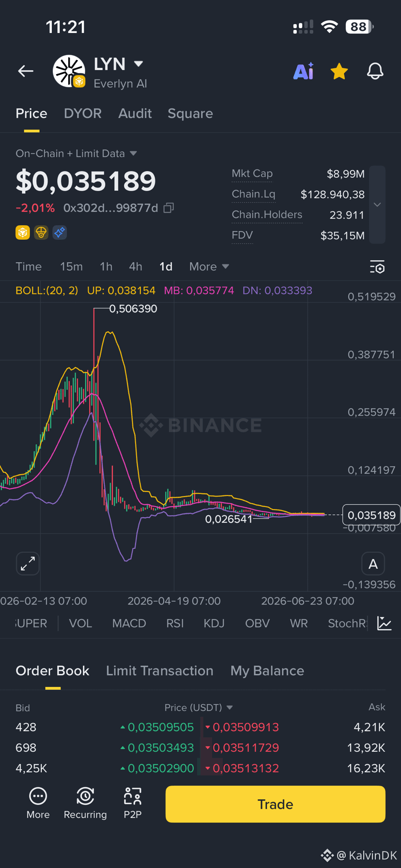The height and width of the screenshot is (868, 401).
Task: Select the 1d chart interval
Action: (166, 266)
